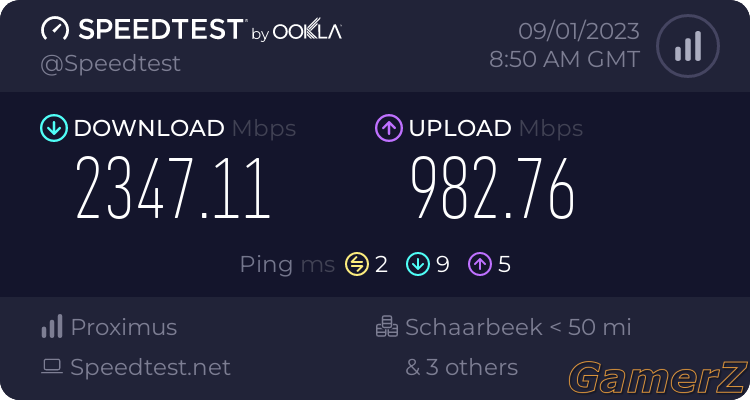Click the signal bars icon beside Proximus

(52, 326)
